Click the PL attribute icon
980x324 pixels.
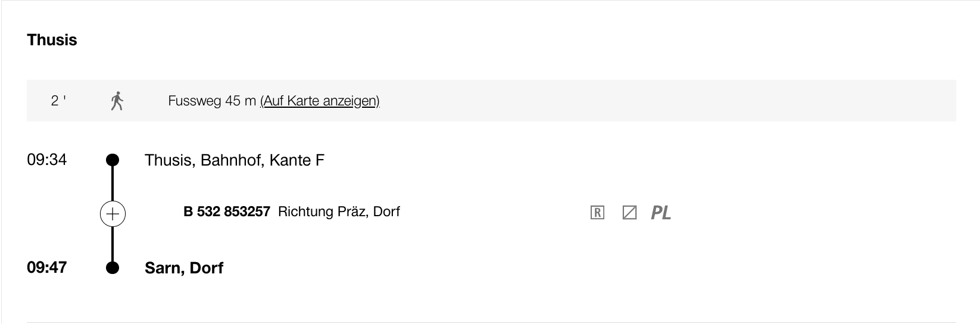point(661,213)
